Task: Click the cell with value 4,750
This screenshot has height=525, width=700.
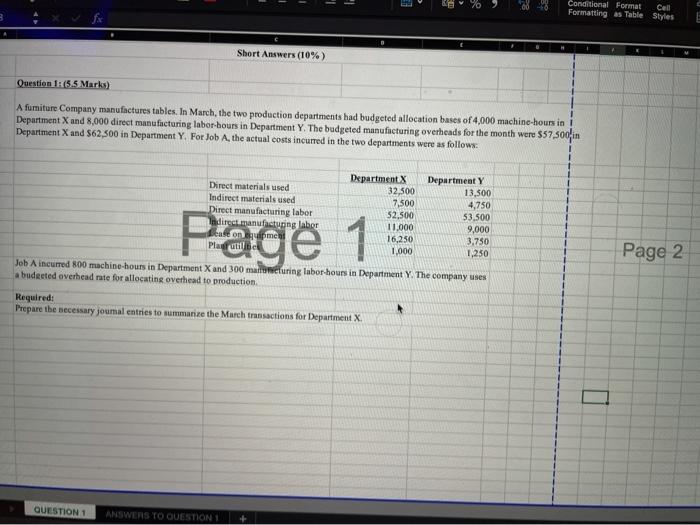Action: pos(479,205)
